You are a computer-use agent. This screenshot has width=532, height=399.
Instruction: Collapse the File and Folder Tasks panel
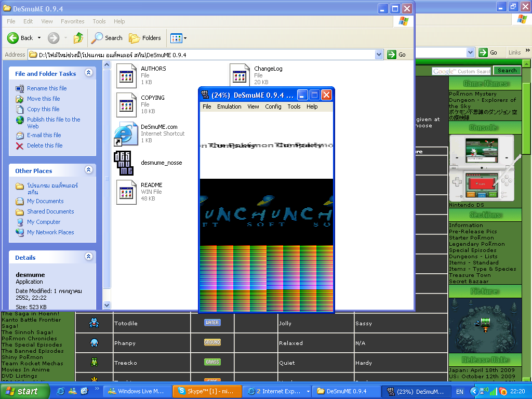[88, 73]
